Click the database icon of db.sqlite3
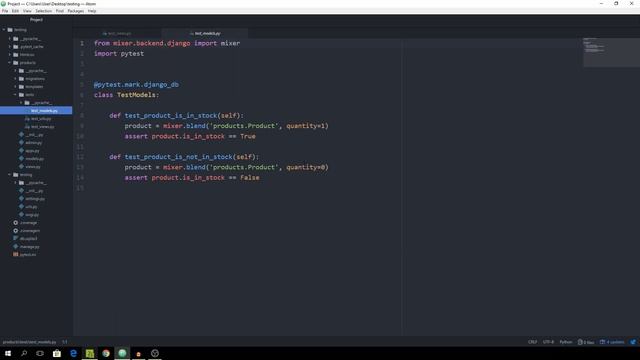 pos(16,238)
